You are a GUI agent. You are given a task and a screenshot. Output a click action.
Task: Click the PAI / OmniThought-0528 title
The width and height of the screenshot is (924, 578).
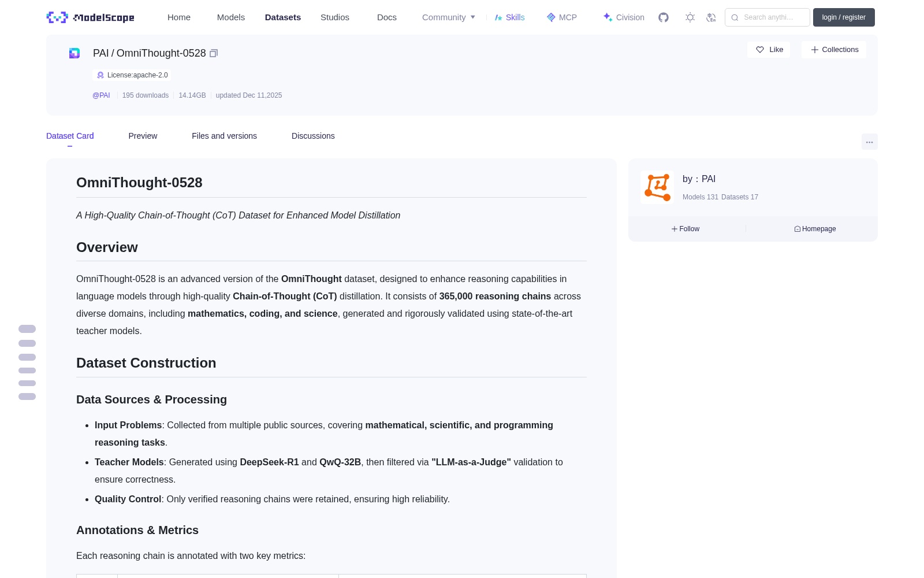coord(149,53)
